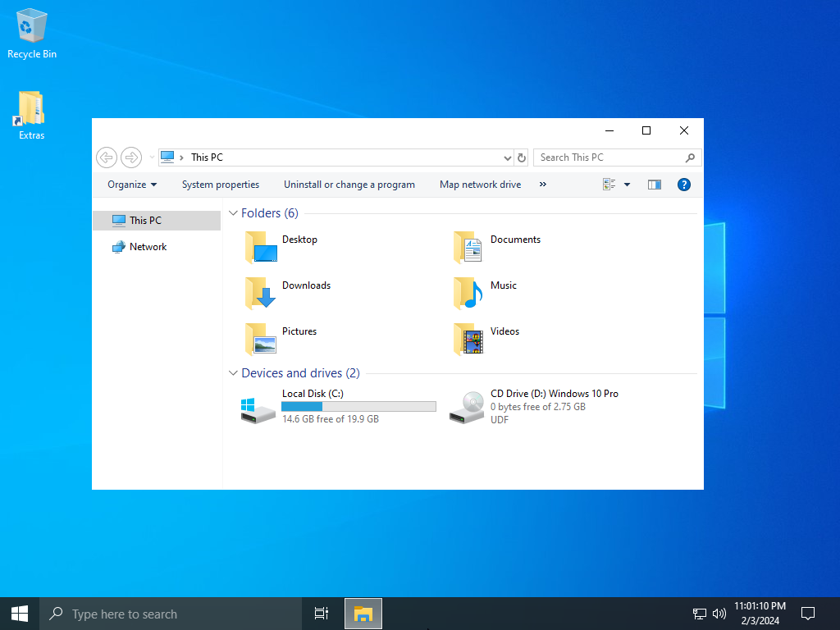Click the Refresh icon in address bar
The image size is (840, 630).
pyautogui.click(x=522, y=157)
